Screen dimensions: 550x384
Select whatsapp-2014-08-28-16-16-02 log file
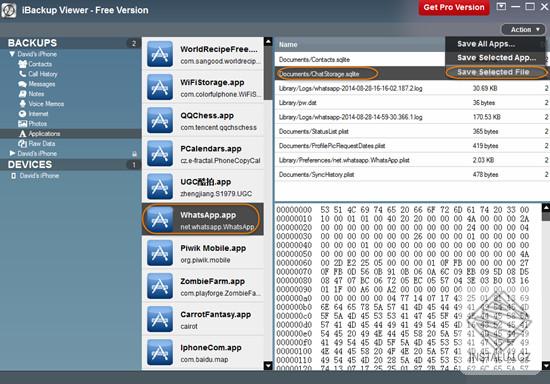point(412,88)
